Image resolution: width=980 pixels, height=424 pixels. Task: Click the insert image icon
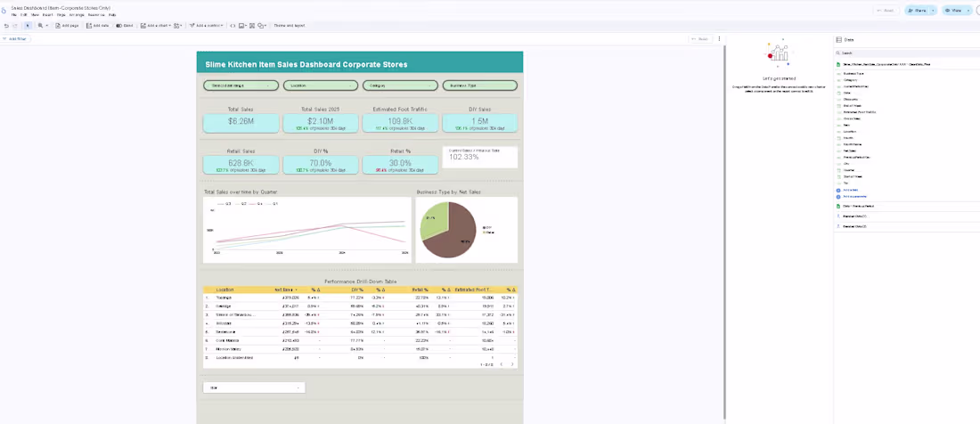(x=242, y=26)
